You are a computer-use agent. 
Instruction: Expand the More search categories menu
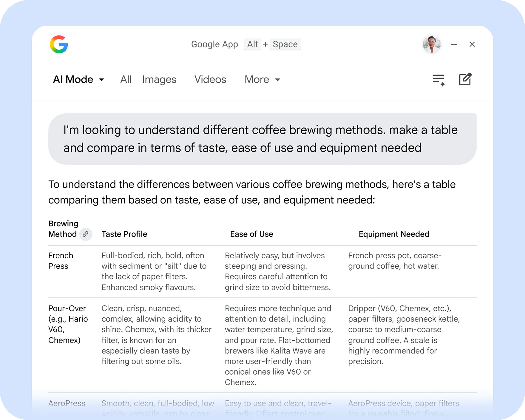(262, 79)
